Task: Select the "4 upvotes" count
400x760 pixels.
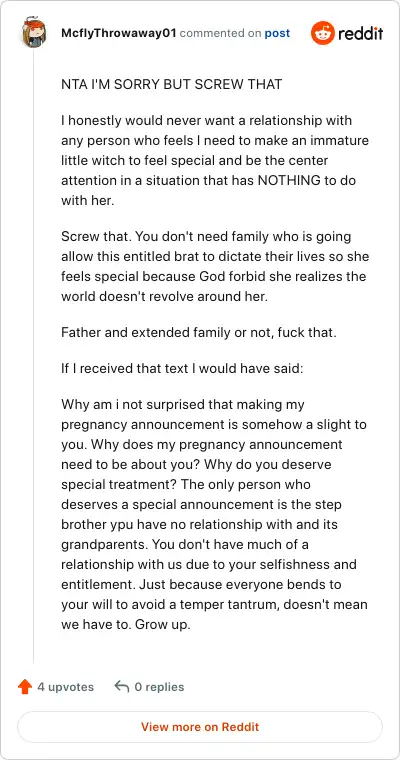Action: 65,687
